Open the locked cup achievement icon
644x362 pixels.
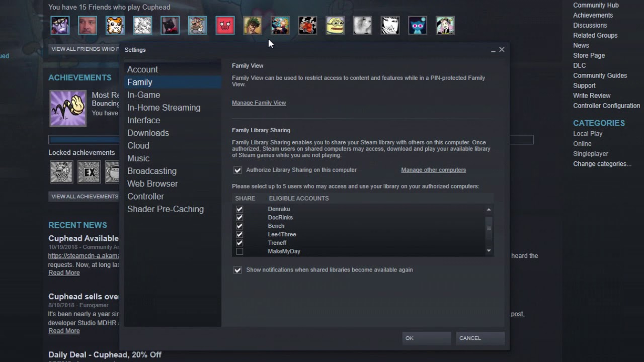coord(113,172)
